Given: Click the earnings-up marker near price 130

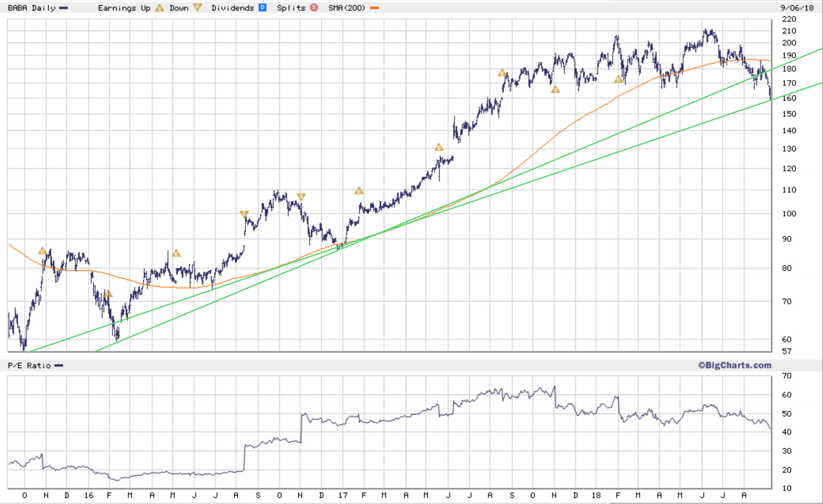Looking at the screenshot, I should point(439,147).
